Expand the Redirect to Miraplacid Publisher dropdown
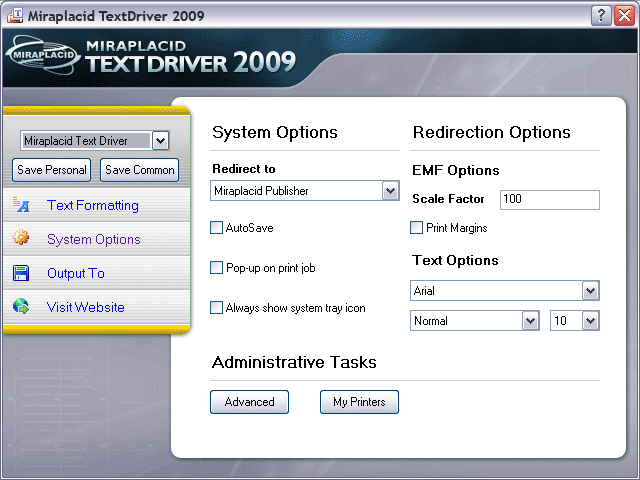 tap(390, 191)
